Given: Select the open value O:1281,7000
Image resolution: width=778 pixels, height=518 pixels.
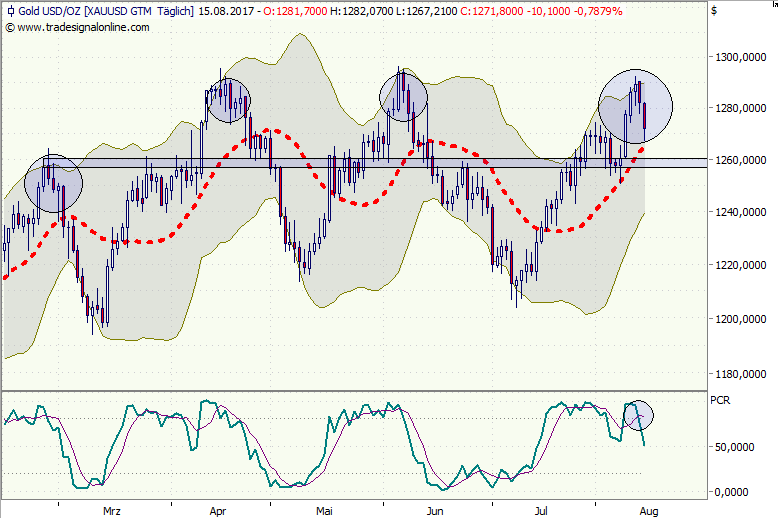Looking at the screenshot, I should (x=295, y=11).
